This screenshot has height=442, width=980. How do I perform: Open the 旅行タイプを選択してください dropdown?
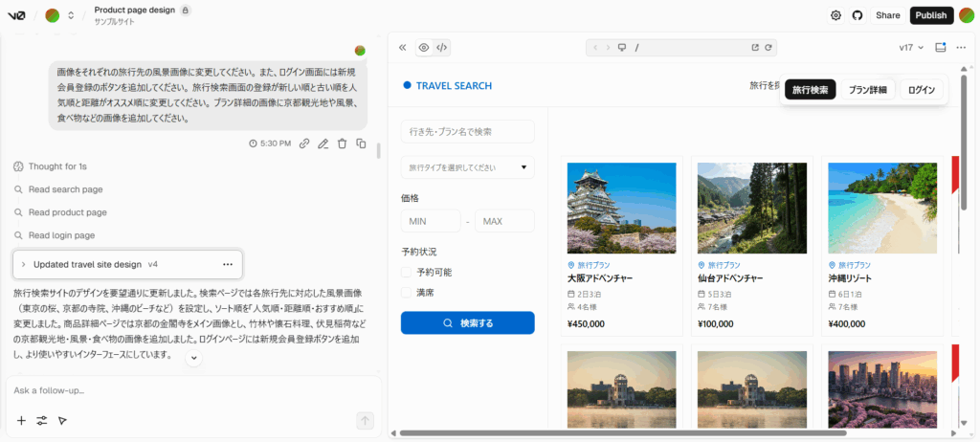(467, 167)
